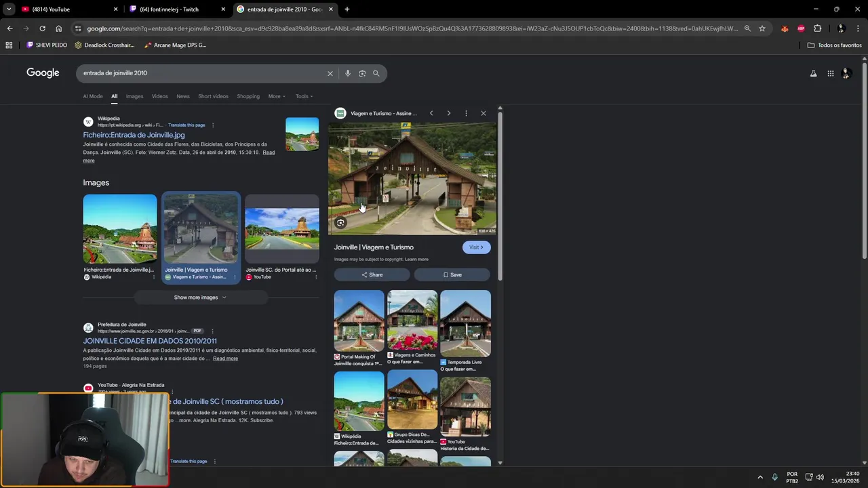
Task: Go back in browser history
Action: [x=9, y=28]
